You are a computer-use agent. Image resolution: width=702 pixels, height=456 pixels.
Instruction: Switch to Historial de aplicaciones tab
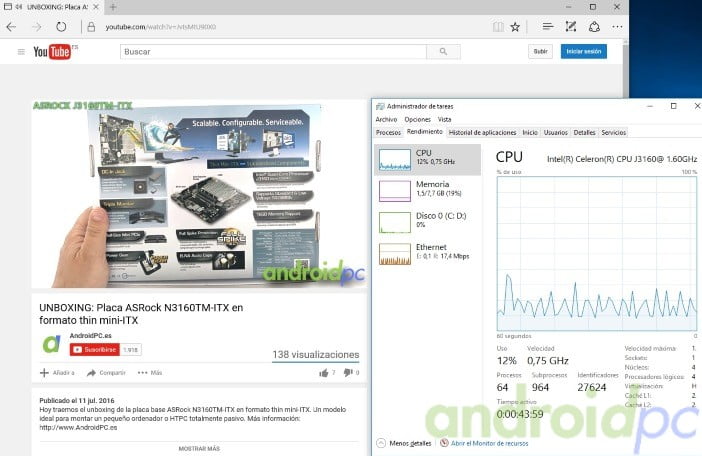coord(483,132)
